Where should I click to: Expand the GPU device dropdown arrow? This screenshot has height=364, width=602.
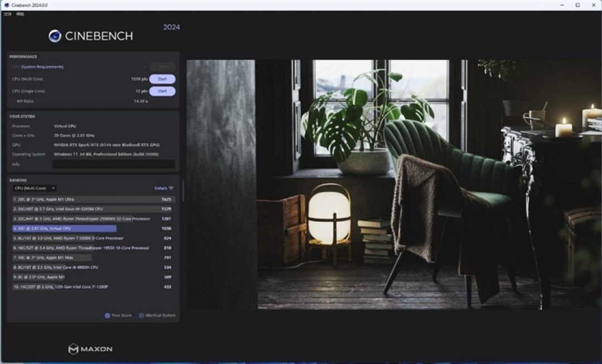[144, 67]
